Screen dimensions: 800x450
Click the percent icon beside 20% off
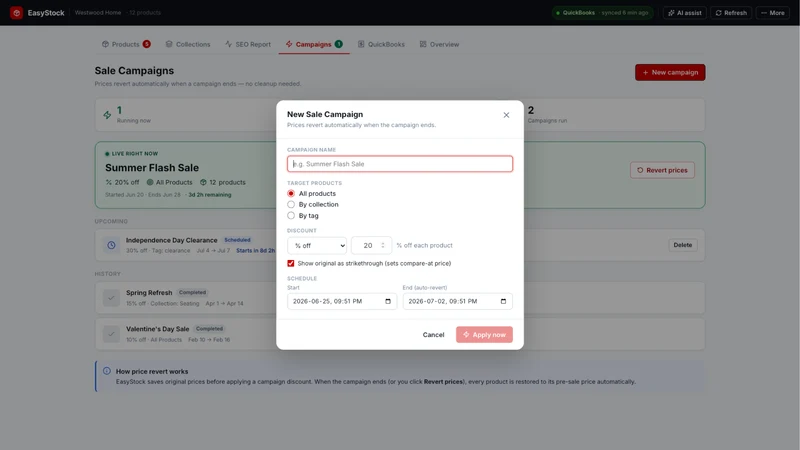click(x=109, y=182)
